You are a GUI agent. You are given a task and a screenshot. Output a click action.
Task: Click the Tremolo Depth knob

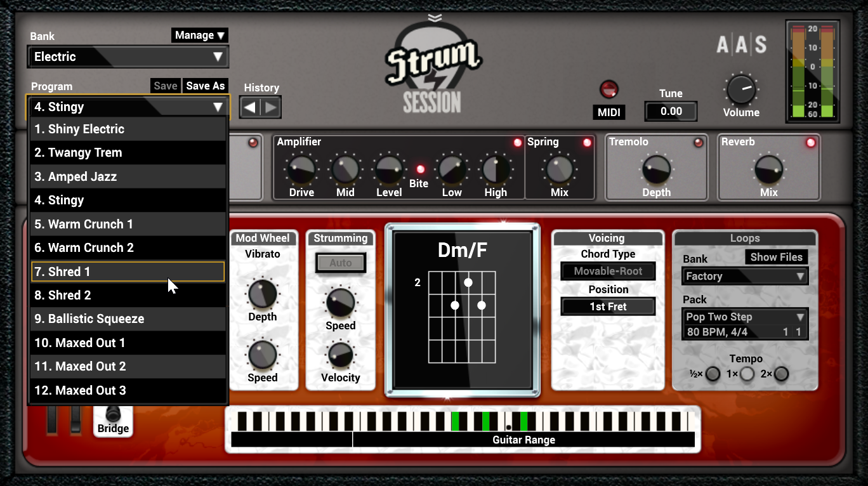tap(657, 169)
